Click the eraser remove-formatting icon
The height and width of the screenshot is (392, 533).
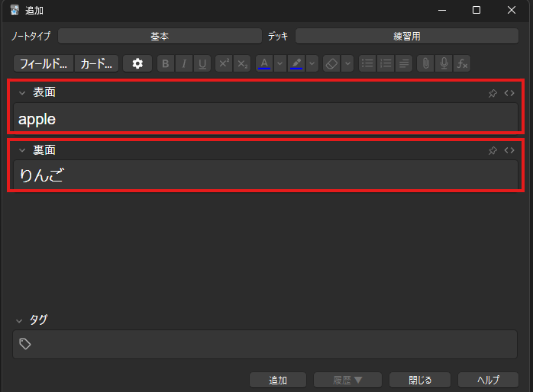331,64
